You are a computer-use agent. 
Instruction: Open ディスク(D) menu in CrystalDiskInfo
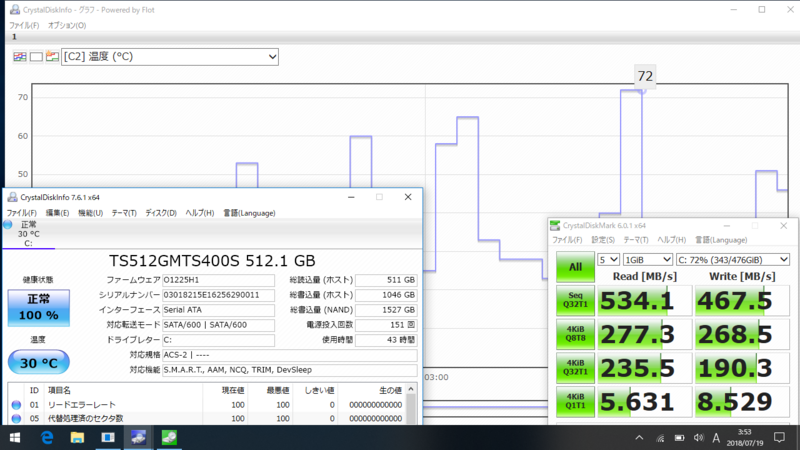[x=161, y=213]
